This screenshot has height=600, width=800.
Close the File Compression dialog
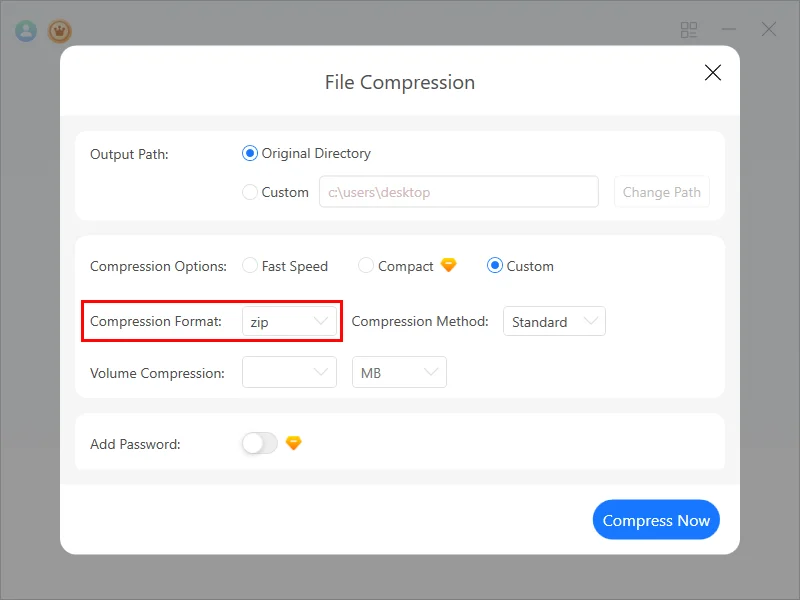pyautogui.click(x=713, y=72)
